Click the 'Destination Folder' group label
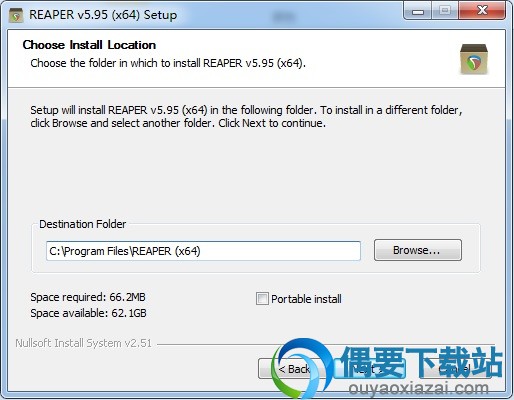The height and width of the screenshot is (400, 514). [83, 224]
